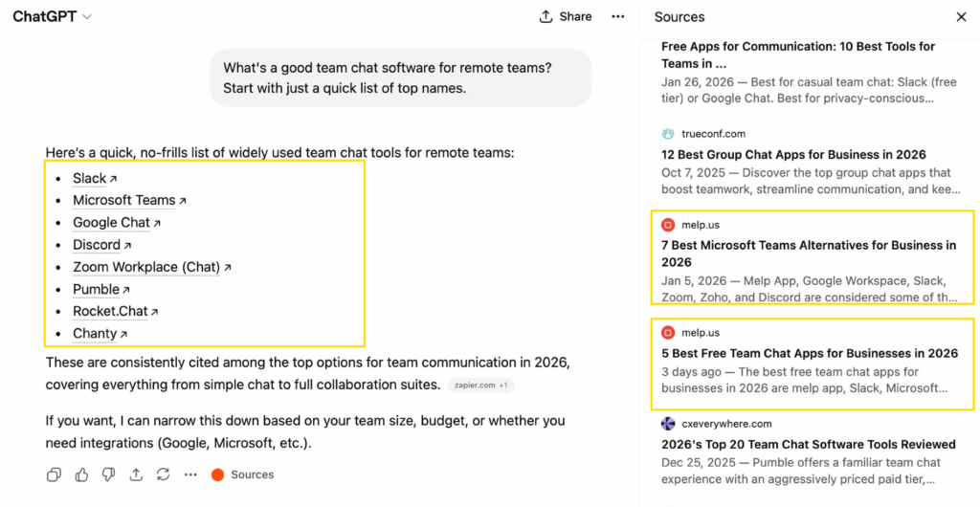Open the Slack link
This screenshot has width=980, height=507.
[x=95, y=179]
